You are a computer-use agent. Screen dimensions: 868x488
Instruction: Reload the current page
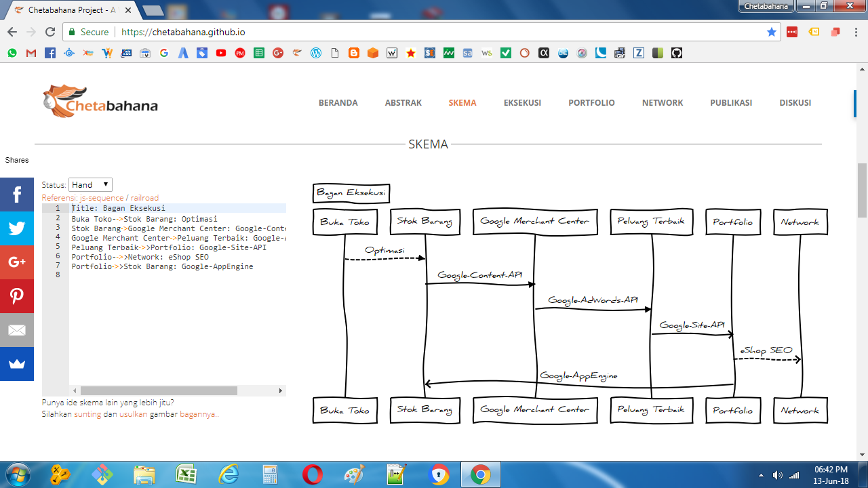pyautogui.click(x=50, y=32)
